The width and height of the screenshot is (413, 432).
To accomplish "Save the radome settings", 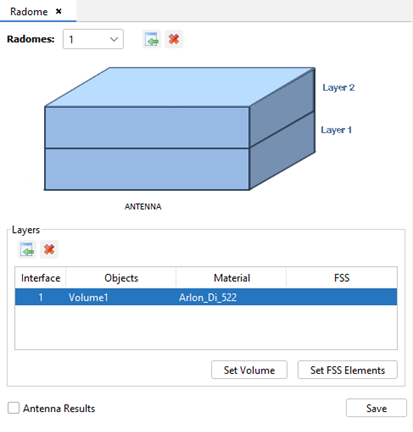I will [x=376, y=408].
